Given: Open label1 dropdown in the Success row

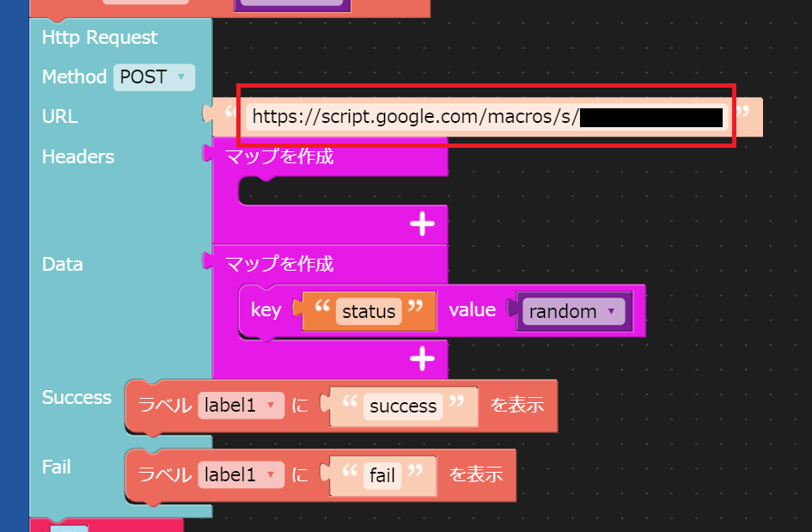Looking at the screenshot, I should (x=241, y=406).
